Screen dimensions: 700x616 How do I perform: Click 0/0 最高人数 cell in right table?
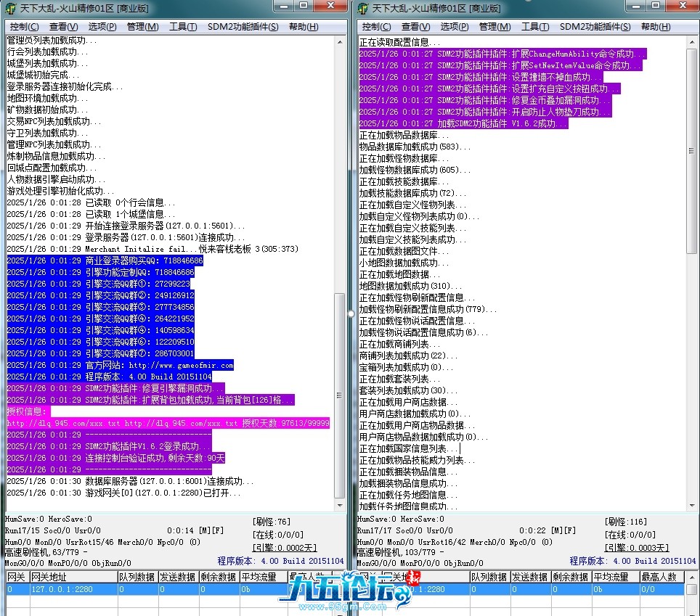[x=663, y=589]
